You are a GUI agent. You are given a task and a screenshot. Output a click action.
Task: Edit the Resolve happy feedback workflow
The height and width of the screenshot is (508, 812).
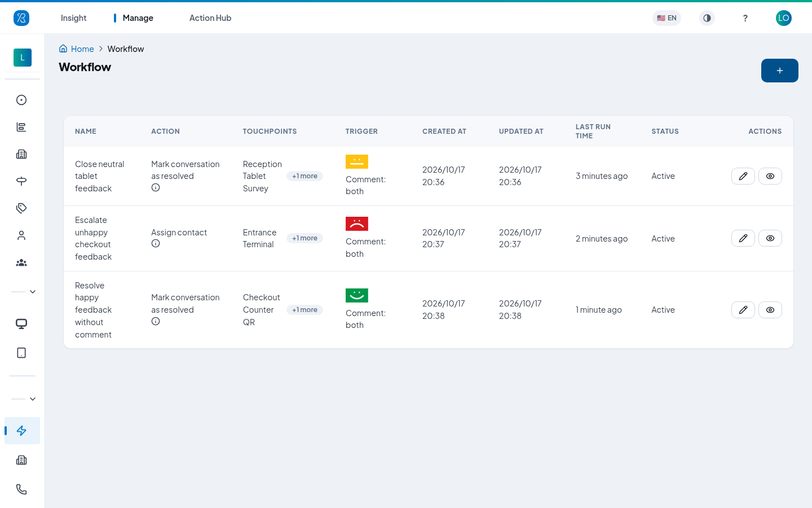tap(743, 310)
